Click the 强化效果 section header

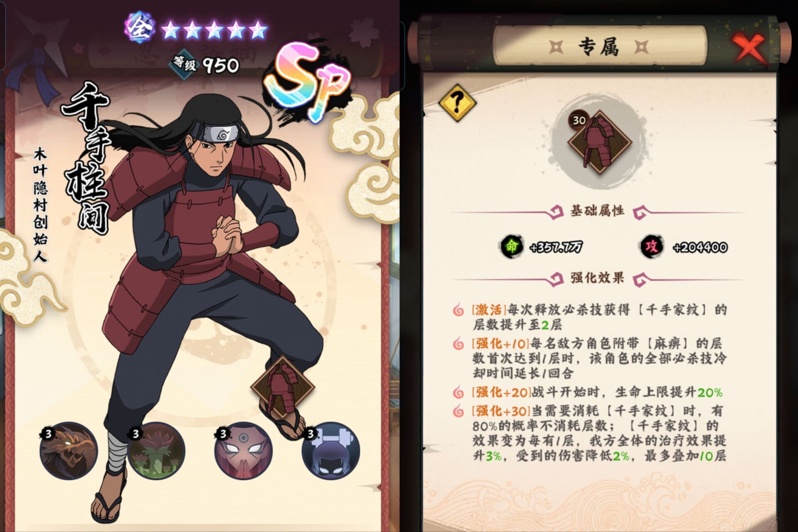[598, 278]
